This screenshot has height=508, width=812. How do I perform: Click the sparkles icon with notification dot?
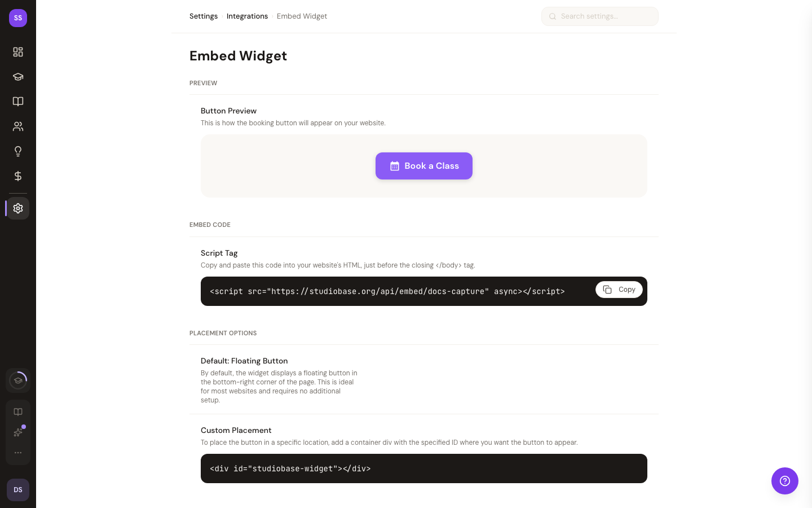pos(18,432)
